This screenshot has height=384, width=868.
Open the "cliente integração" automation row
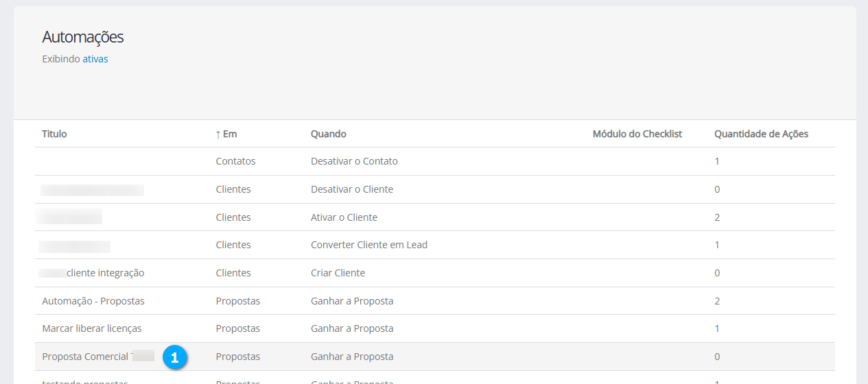pos(105,273)
